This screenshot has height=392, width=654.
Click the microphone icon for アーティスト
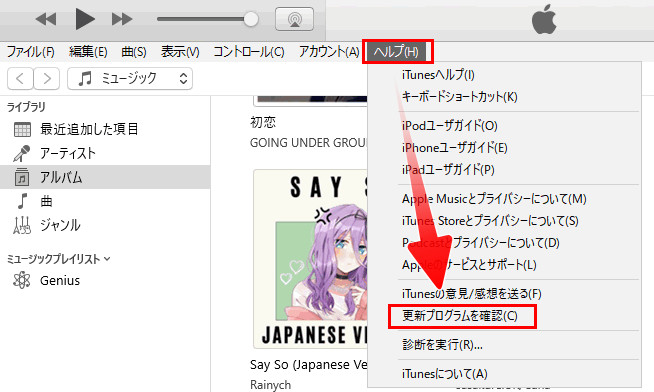pyautogui.click(x=22, y=153)
